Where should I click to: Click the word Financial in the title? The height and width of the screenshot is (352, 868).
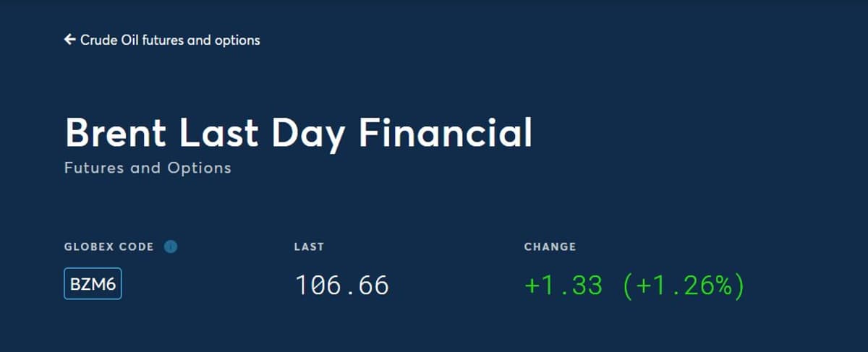(x=446, y=133)
